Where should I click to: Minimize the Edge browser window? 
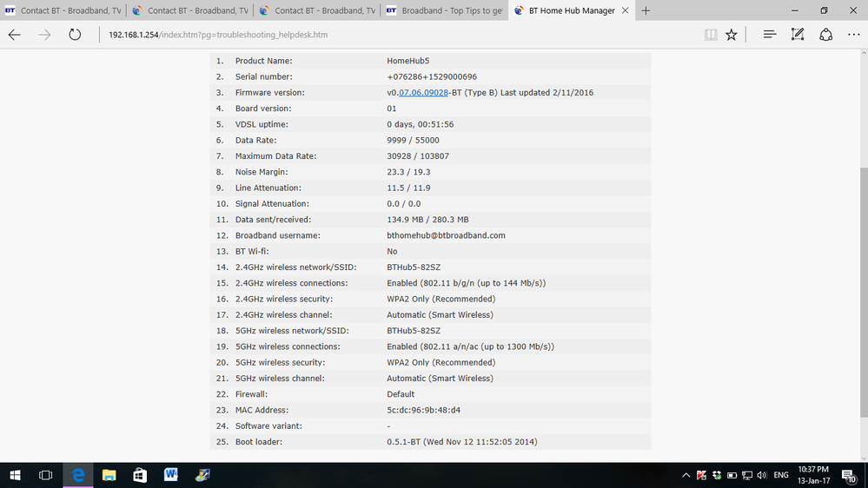click(x=794, y=10)
